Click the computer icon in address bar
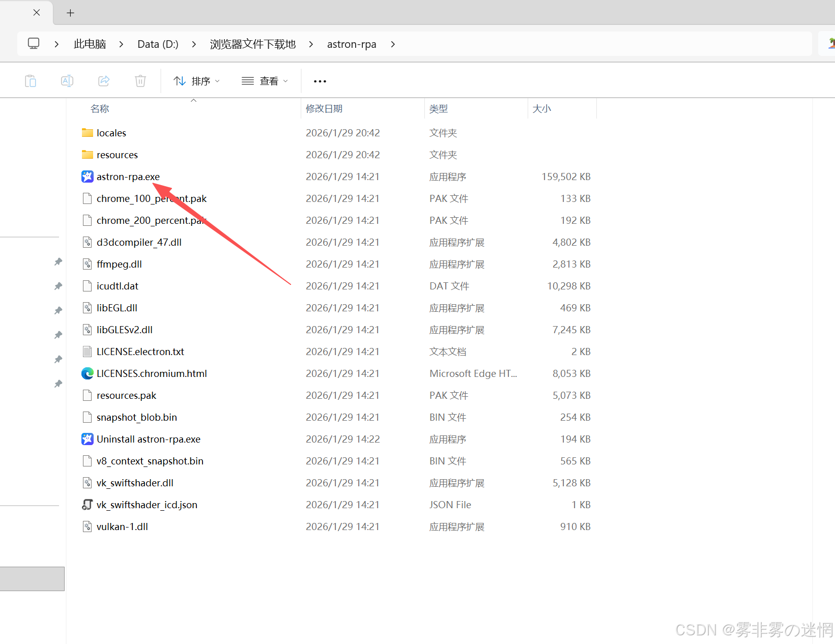This screenshot has height=644, width=835. [x=34, y=44]
